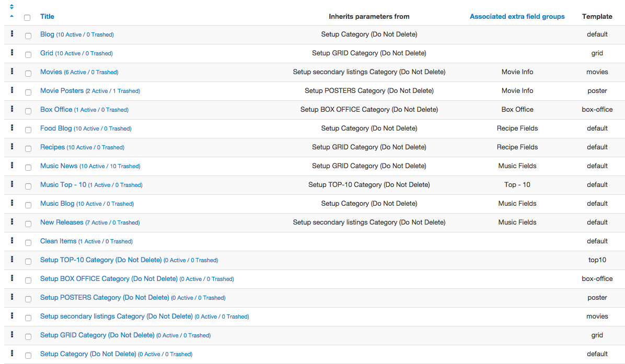Screen dimensions: 625x364
Task: Tick the checkbox for Blog category
Action: pos(28,36)
